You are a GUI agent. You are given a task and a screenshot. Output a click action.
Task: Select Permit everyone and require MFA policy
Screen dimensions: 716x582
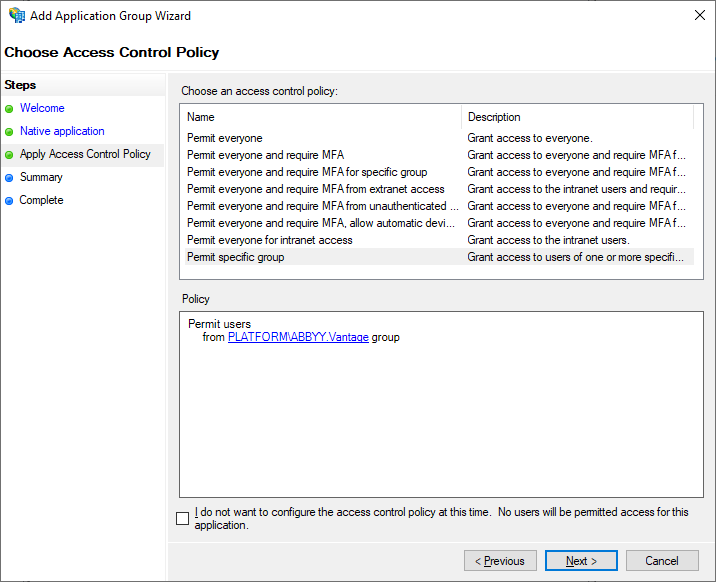click(x=266, y=155)
